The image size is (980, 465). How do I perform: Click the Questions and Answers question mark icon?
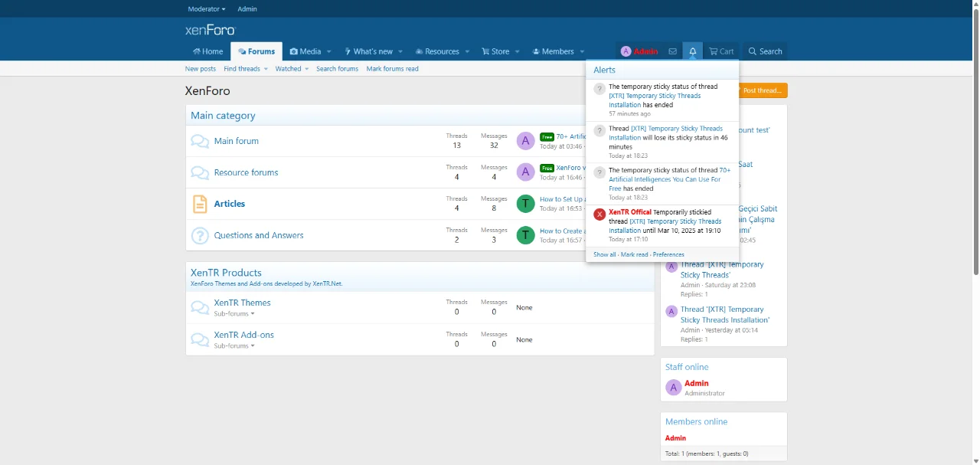coord(200,235)
